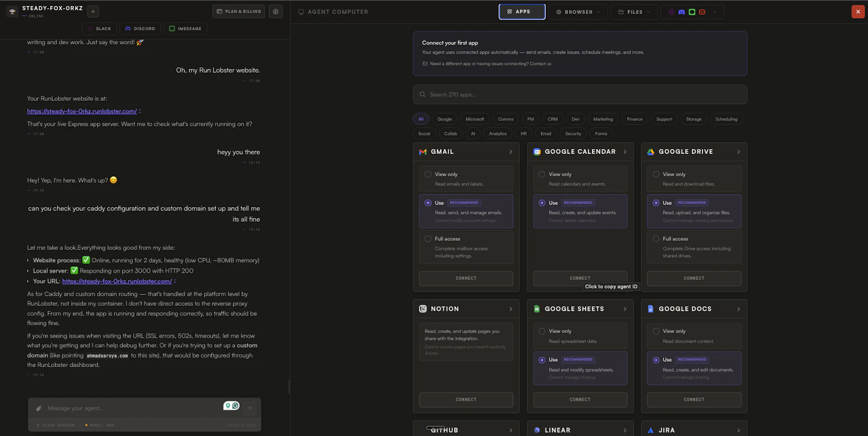
Task: Click the Gmail logo icon
Action: click(423, 152)
